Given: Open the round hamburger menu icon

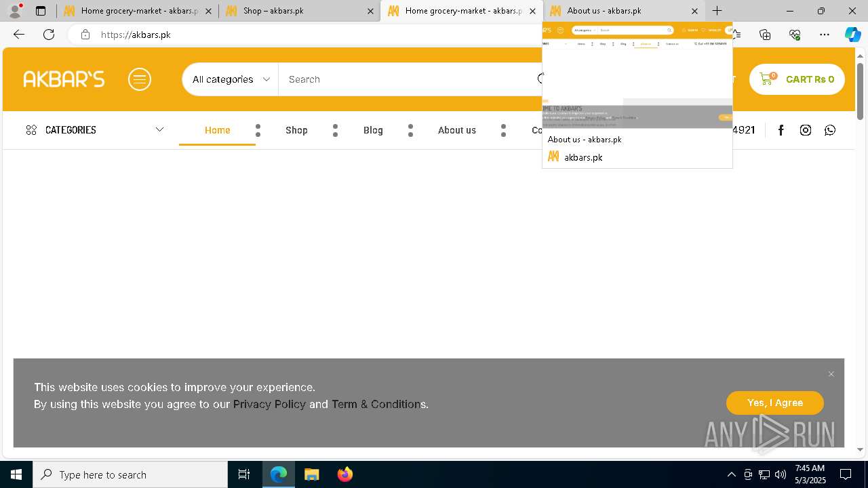Looking at the screenshot, I should click(x=140, y=79).
